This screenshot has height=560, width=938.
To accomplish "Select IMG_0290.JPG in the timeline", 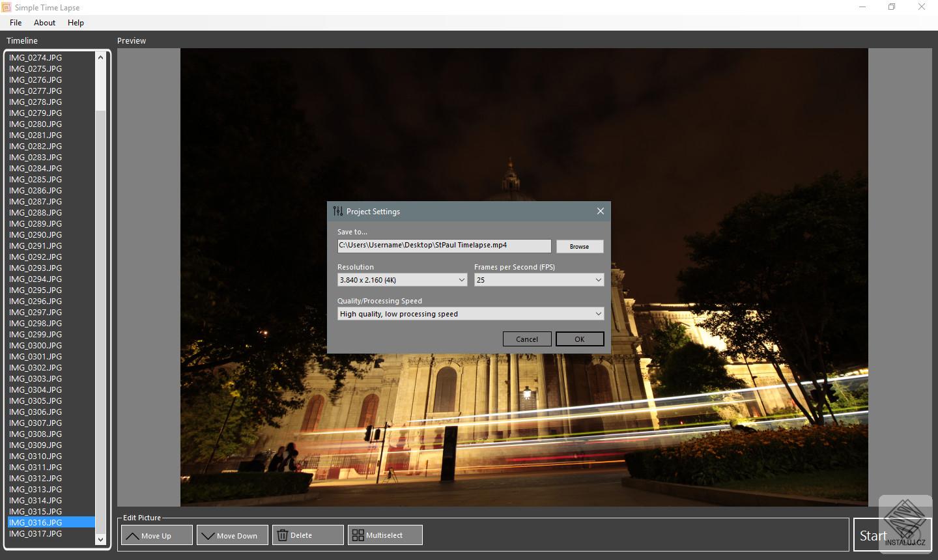I will pos(51,234).
